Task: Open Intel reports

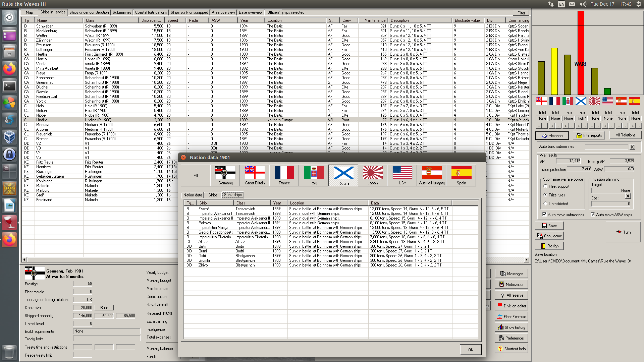Action: pos(589,135)
